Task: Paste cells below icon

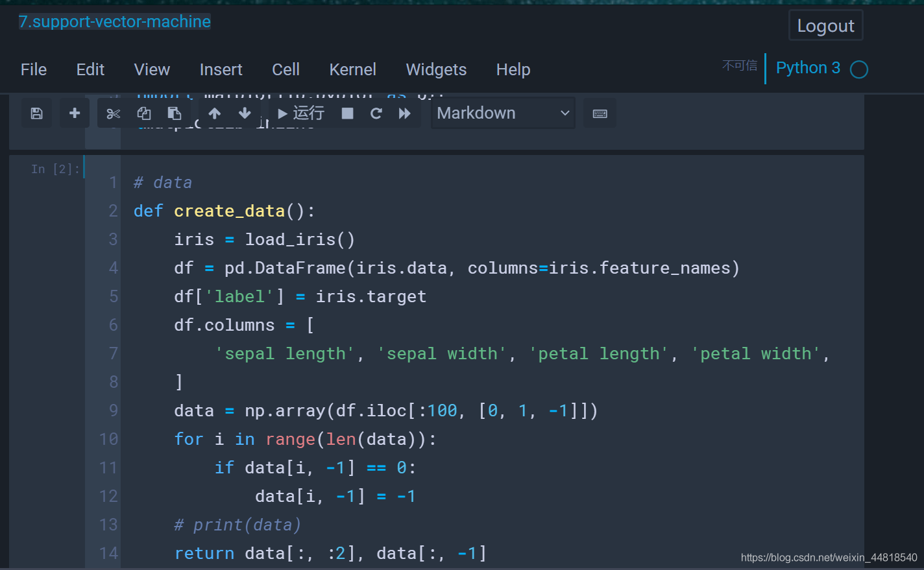Action: click(175, 113)
